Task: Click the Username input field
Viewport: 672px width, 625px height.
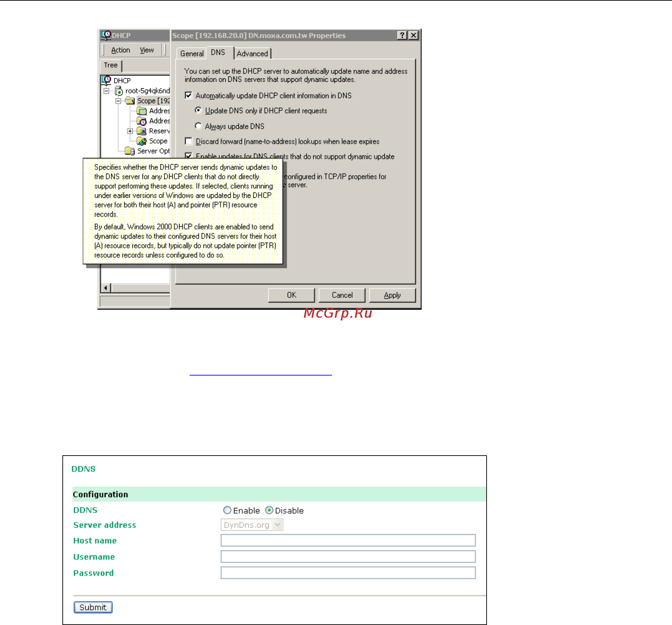Action: [348, 556]
